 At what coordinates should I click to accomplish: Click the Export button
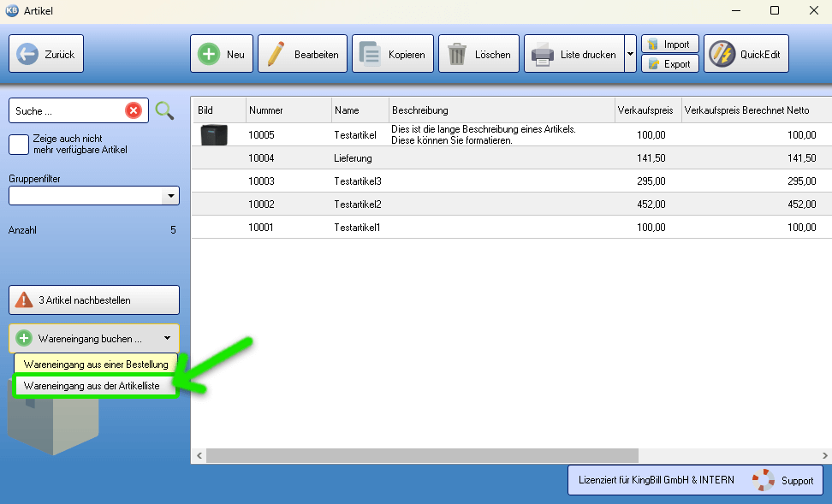click(x=669, y=64)
